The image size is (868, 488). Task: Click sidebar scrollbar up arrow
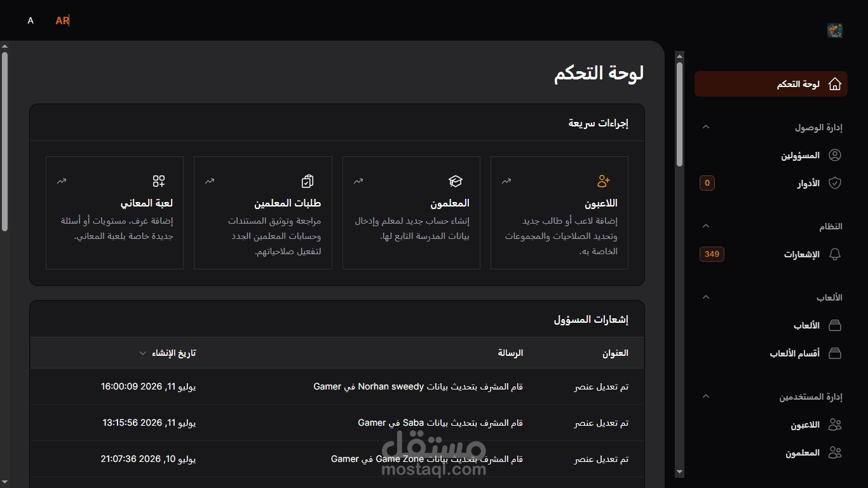point(679,55)
